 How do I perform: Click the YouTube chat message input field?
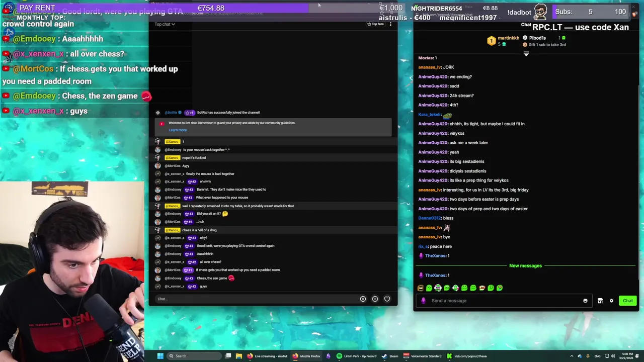257,299
